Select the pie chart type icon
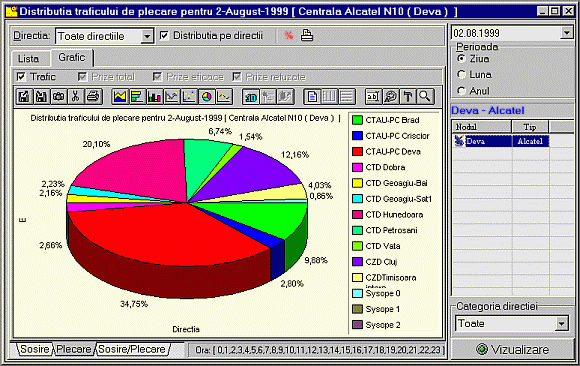Screen dimensions: 580x366 pos(207,97)
